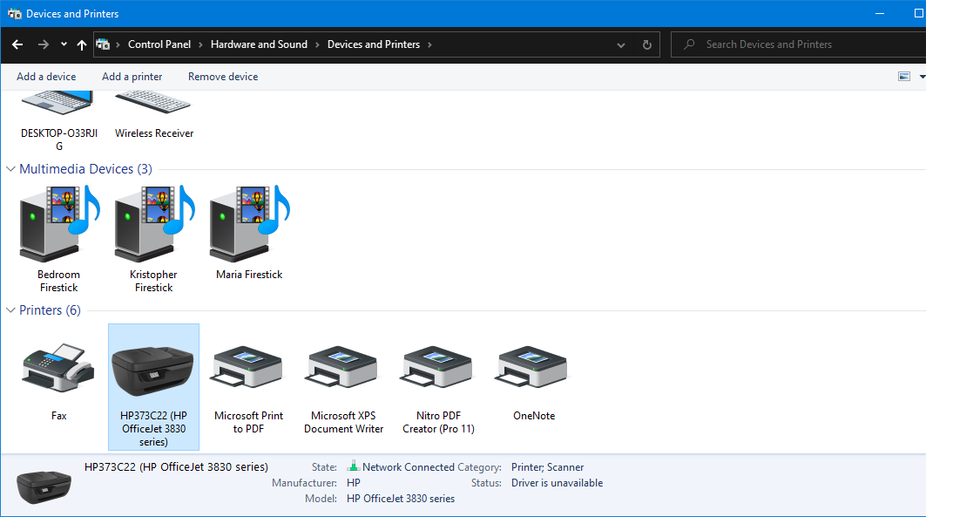Click the Back navigation arrow
The image size is (980, 517).
17,44
